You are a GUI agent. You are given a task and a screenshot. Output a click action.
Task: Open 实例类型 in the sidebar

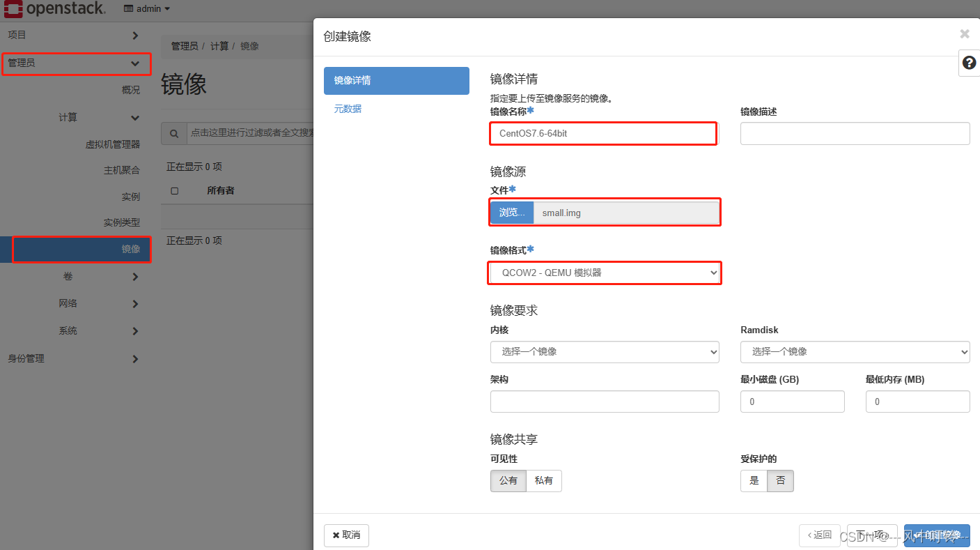[x=122, y=222]
